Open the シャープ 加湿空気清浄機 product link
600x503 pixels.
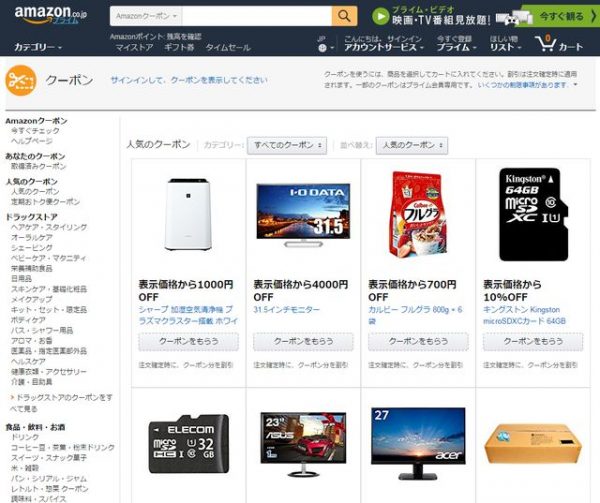pyautogui.click(x=188, y=315)
